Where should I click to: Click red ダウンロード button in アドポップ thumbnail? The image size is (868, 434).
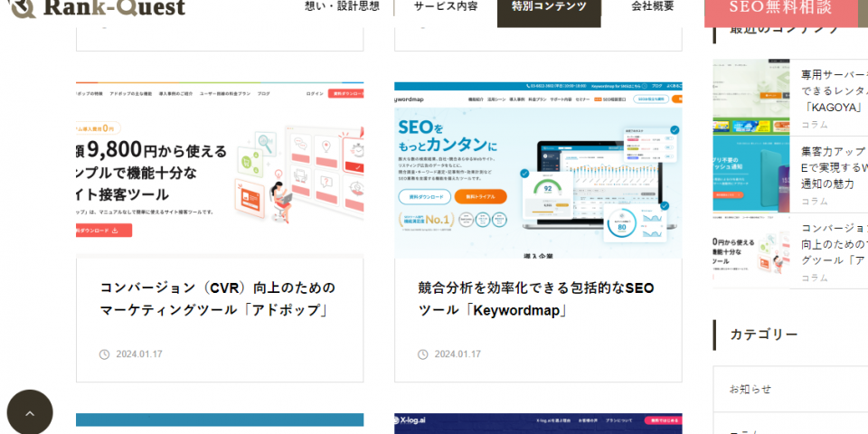point(104,231)
